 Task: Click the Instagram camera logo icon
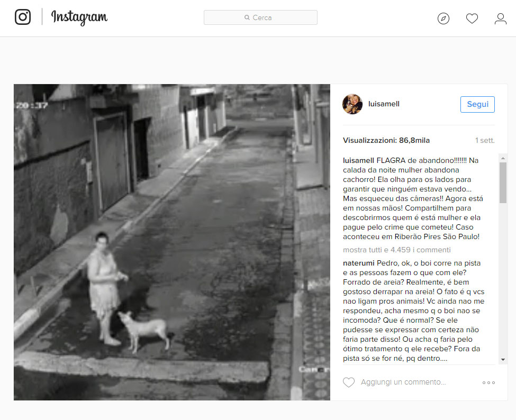click(x=23, y=17)
